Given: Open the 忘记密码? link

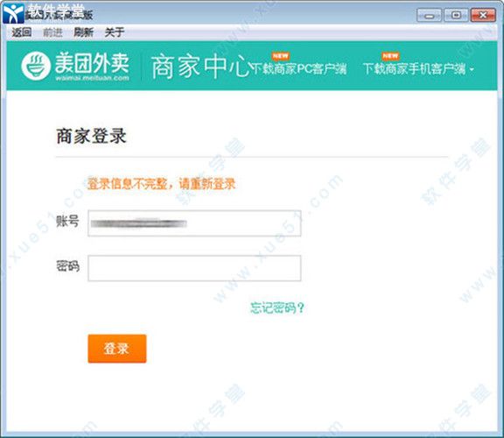Looking at the screenshot, I should coord(277,308).
